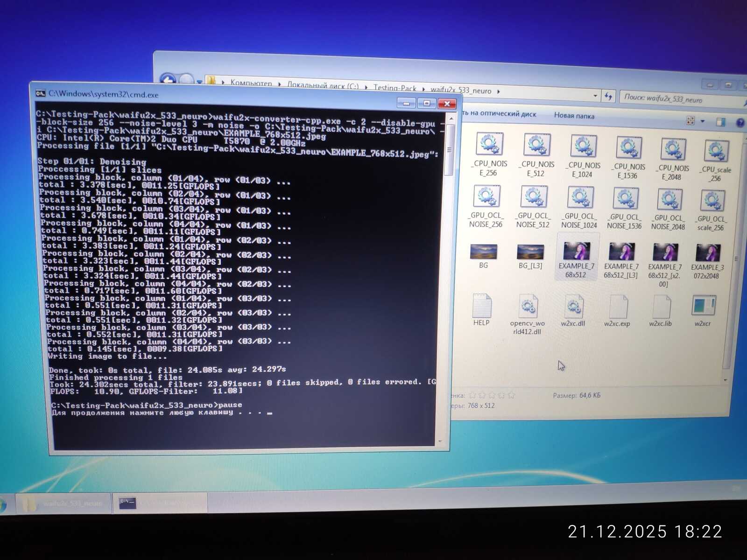Click the Explorer scrollbar down arrow

[x=725, y=380]
